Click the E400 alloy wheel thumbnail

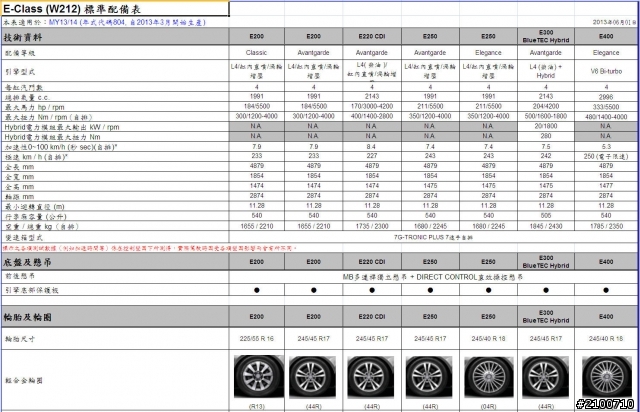tap(607, 377)
